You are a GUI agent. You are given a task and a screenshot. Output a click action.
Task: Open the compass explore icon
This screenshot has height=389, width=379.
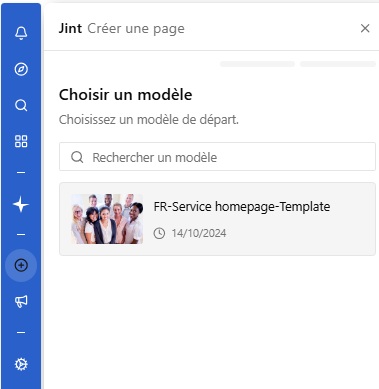pos(21,69)
